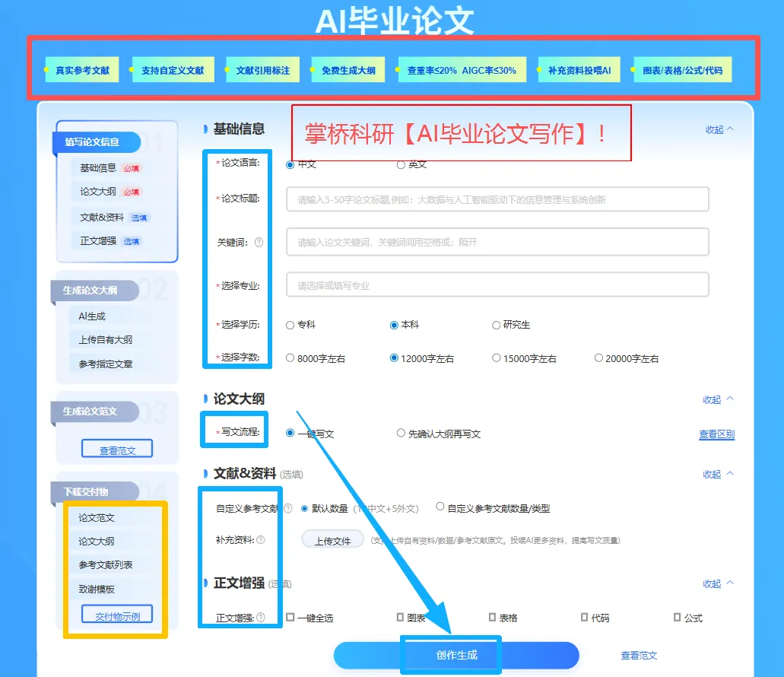Click 论文大纲 under 下载交付物
The height and width of the screenshot is (677, 784).
point(97,542)
